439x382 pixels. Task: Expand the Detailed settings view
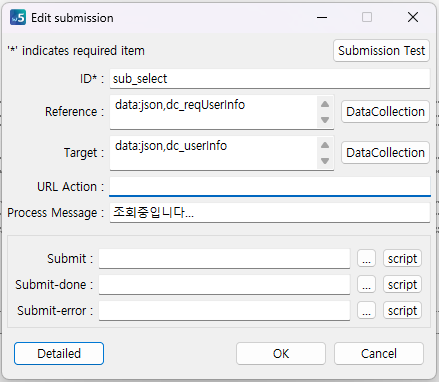59,353
